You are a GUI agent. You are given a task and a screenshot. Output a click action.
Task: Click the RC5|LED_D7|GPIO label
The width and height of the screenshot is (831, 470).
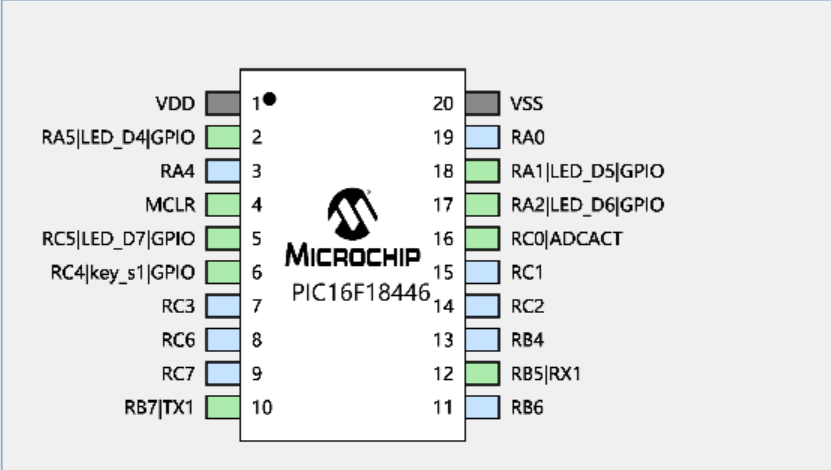[118, 239]
